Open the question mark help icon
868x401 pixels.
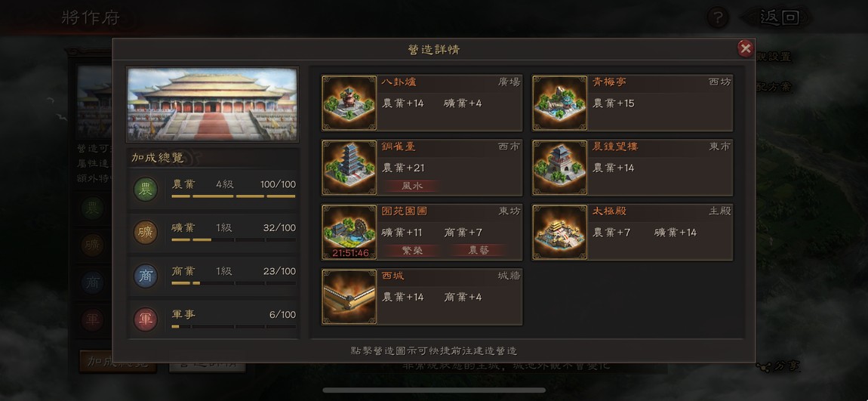point(718,17)
